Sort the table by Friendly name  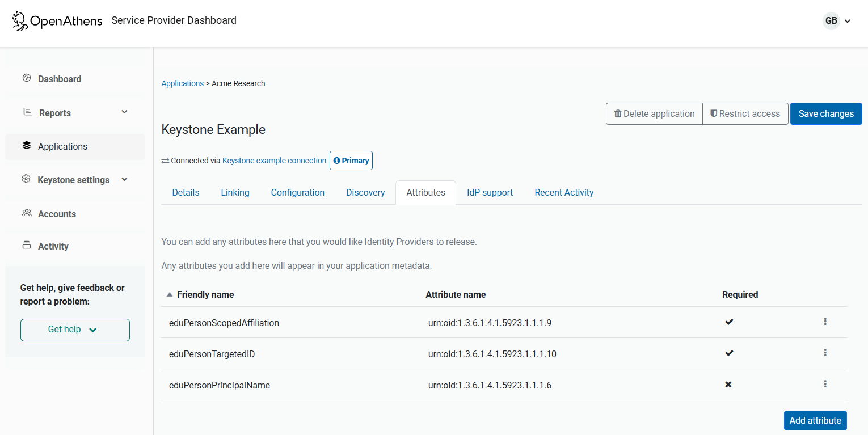(x=205, y=294)
